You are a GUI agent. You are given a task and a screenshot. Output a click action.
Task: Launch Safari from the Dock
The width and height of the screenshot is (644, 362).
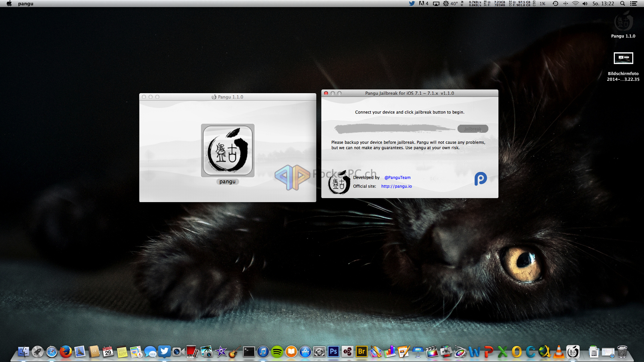[x=52, y=352]
